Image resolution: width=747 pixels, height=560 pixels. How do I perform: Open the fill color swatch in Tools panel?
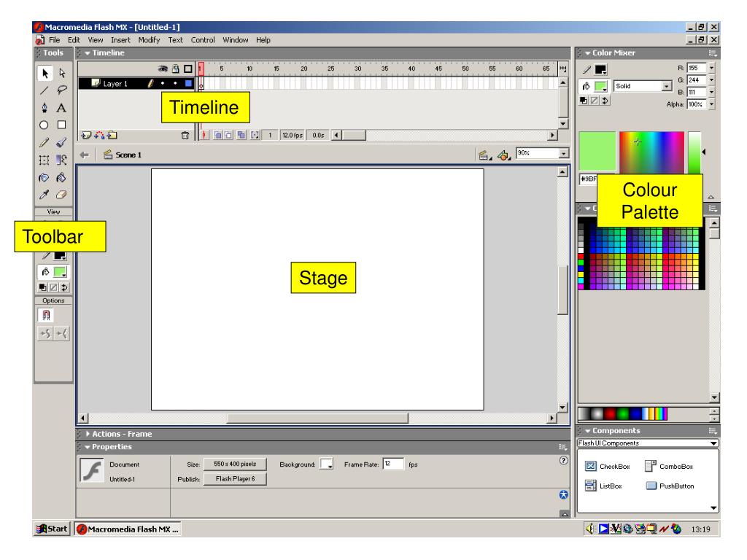click(60, 272)
